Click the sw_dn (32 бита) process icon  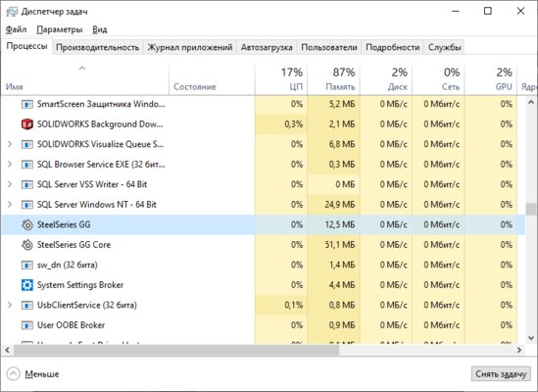(x=27, y=265)
